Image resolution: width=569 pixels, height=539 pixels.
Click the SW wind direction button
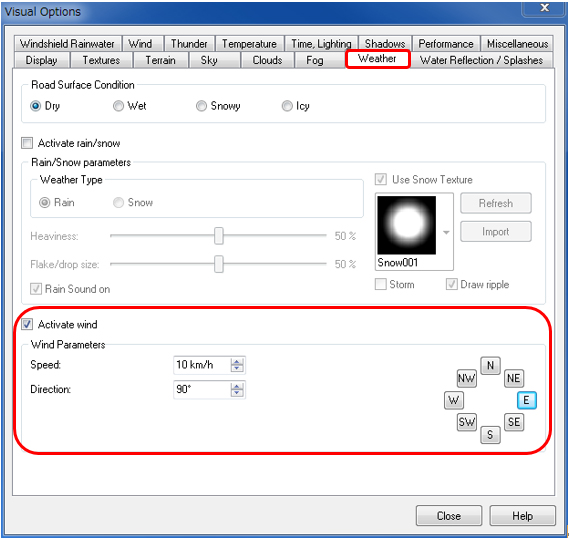[467, 422]
